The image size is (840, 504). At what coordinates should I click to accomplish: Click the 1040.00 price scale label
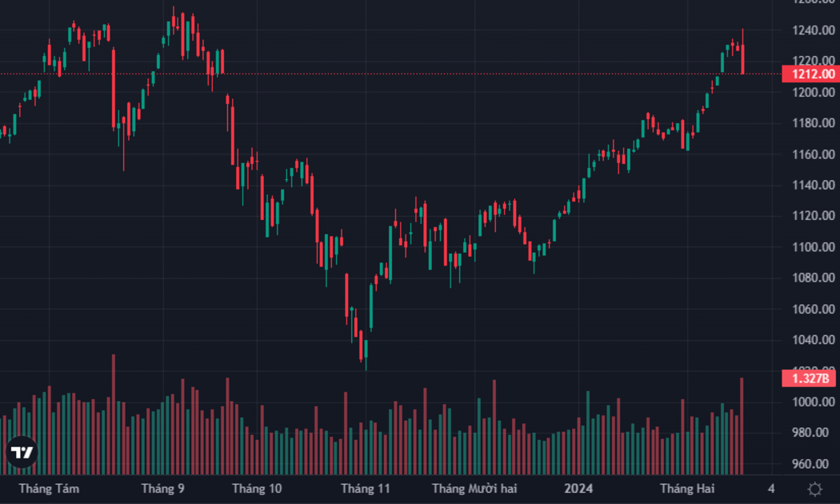click(x=814, y=339)
